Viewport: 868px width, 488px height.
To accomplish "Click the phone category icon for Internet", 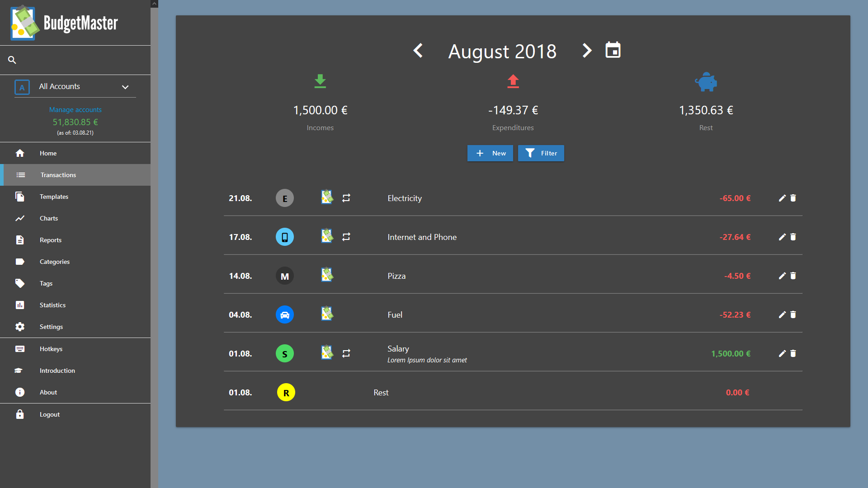I will (285, 237).
